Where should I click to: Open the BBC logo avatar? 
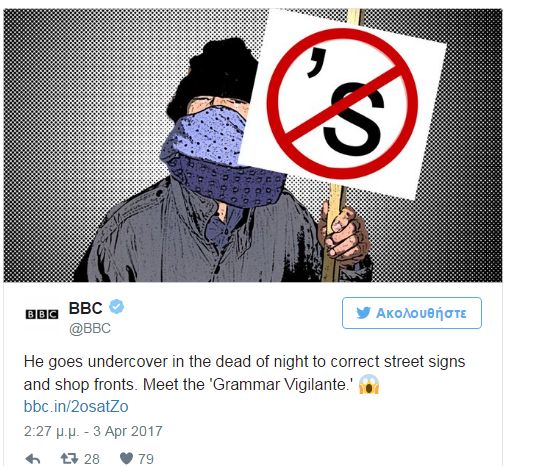[x=42, y=314]
